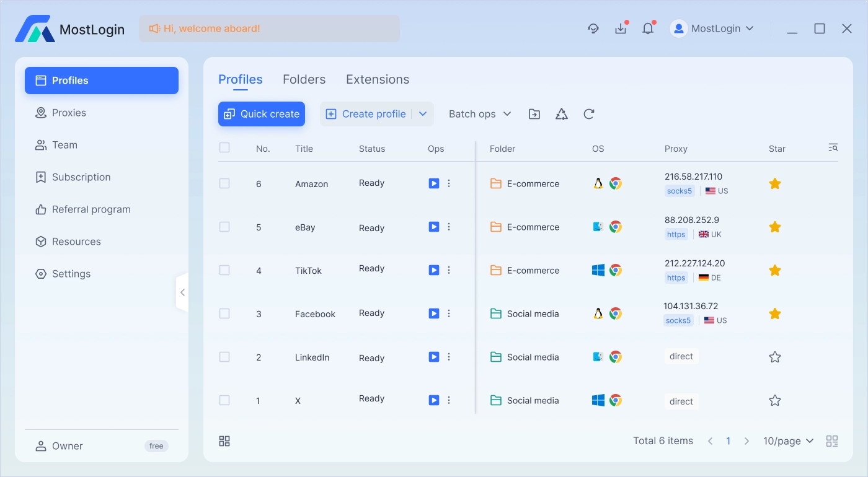Unstar the eBay profile

774,227
